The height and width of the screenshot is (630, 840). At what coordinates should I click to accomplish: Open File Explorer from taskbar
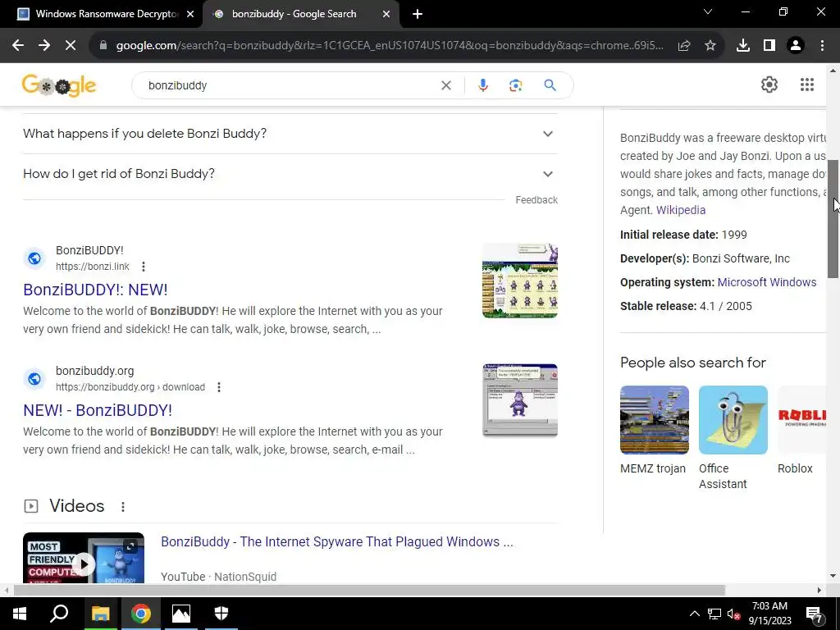100,614
